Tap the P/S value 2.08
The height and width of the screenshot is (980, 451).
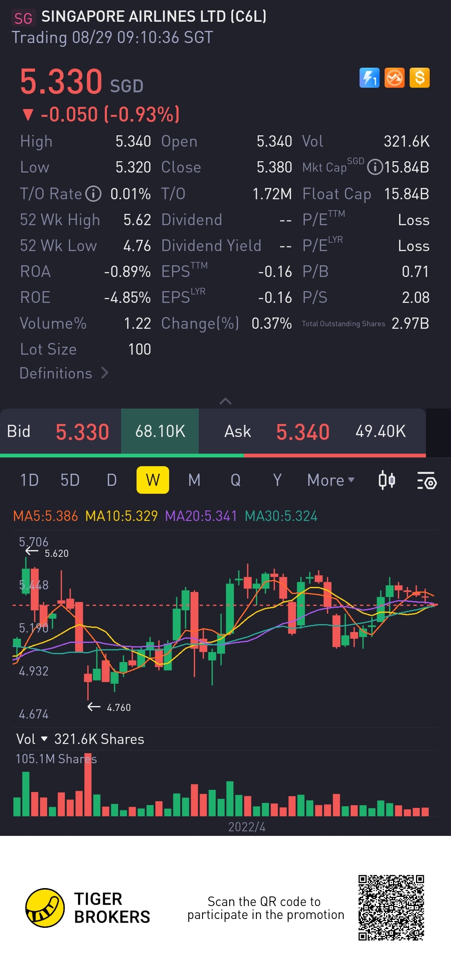pyautogui.click(x=416, y=297)
